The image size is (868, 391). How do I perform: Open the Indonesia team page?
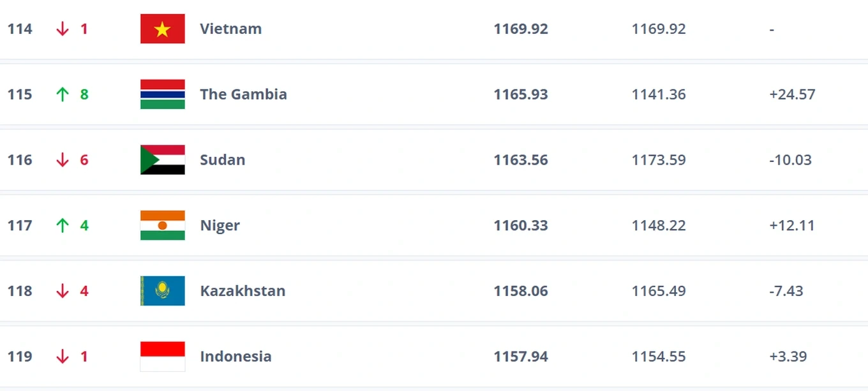tap(236, 356)
